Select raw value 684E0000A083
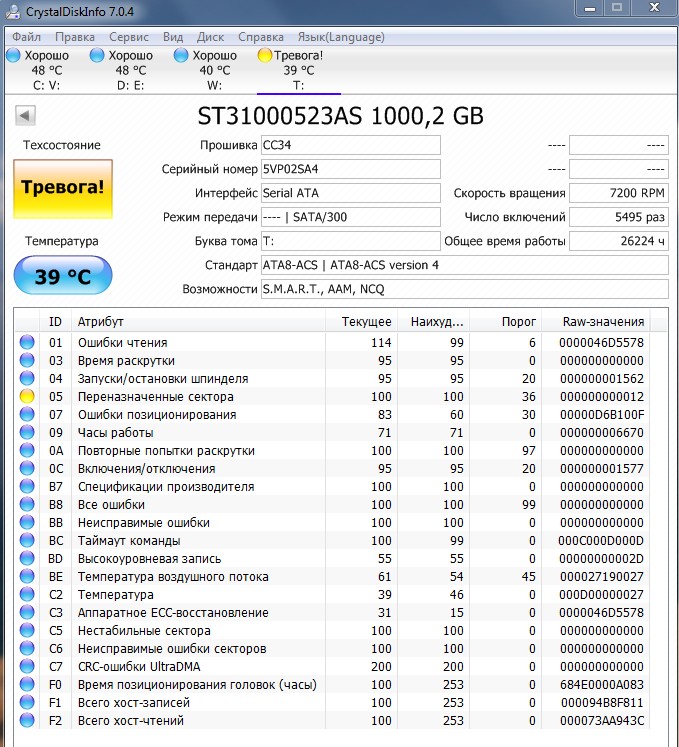Image resolution: width=679 pixels, height=747 pixels. pos(602,685)
